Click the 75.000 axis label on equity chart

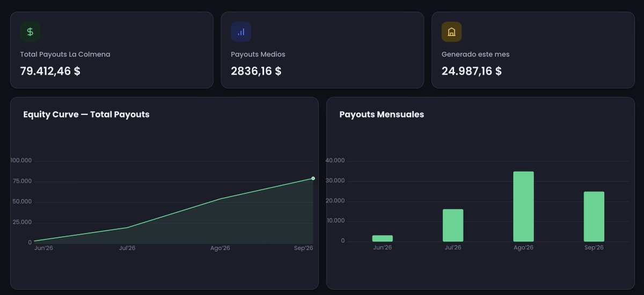click(23, 181)
